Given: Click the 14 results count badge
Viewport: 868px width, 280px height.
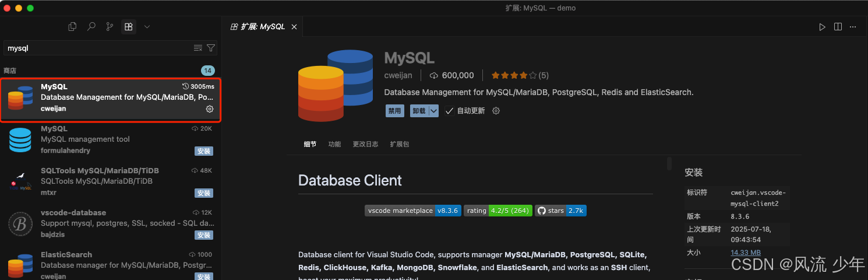Looking at the screenshot, I should point(208,71).
